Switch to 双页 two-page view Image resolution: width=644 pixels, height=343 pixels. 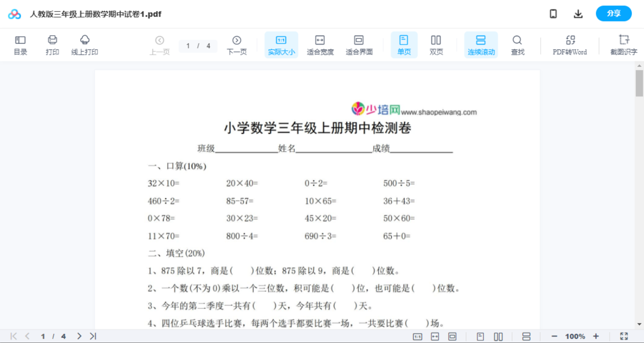click(436, 45)
